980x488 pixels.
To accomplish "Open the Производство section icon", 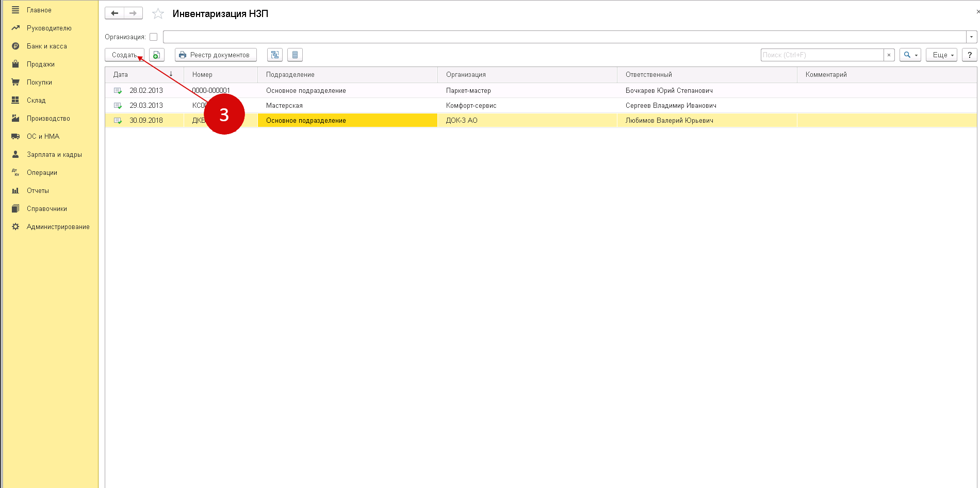I will click(15, 119).
